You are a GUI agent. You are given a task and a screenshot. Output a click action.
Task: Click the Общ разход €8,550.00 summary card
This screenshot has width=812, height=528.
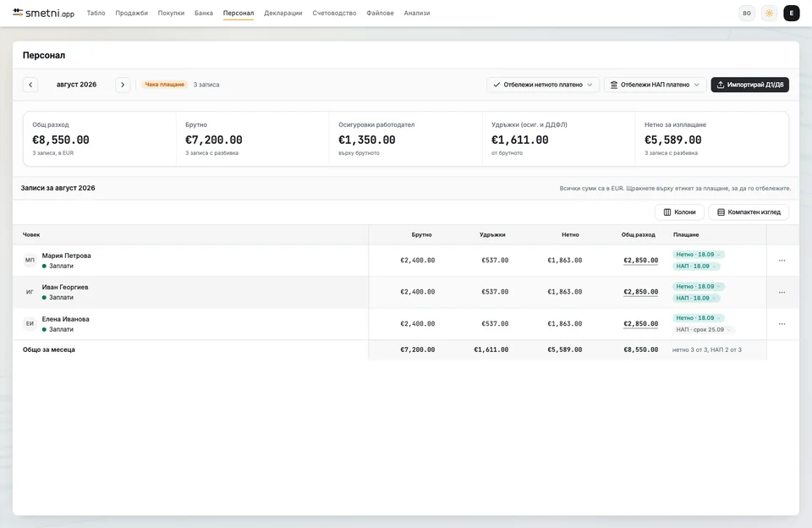click(x=100, y=139)
